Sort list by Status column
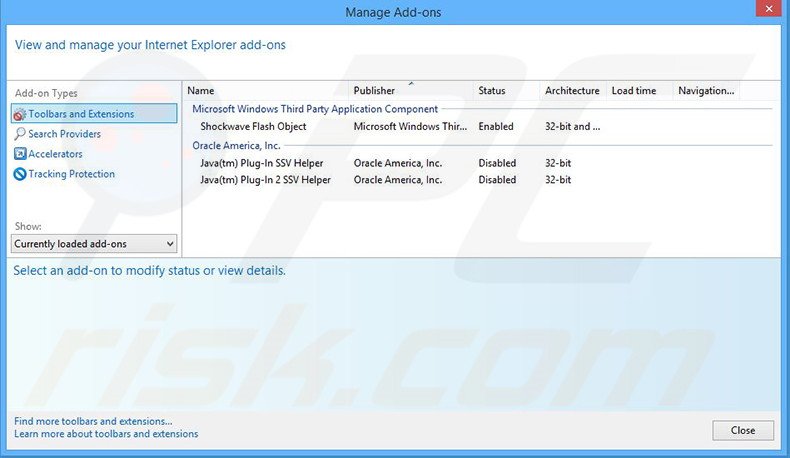 tap(506, 91)
